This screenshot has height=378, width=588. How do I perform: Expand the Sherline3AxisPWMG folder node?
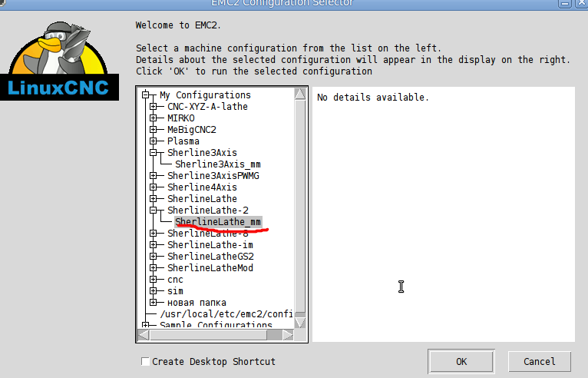pyautogui.click(x=153, y=176)
